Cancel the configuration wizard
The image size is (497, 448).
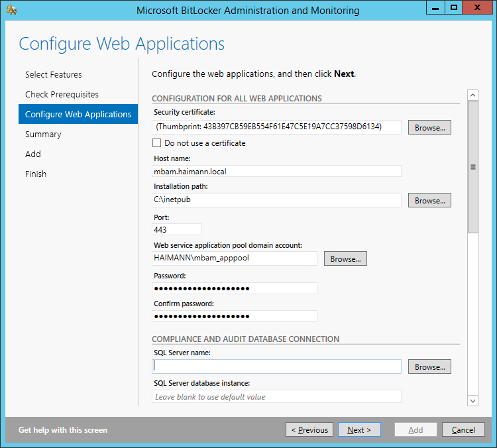point(463,429)
